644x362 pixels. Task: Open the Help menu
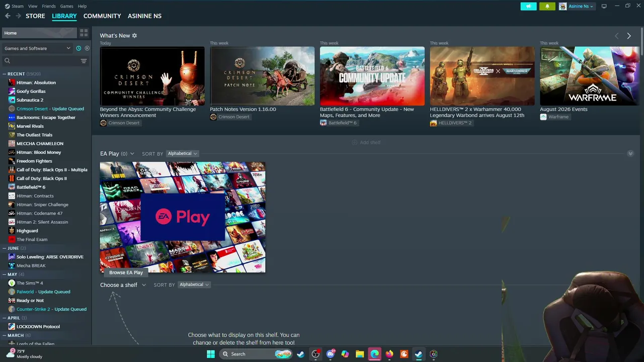coord(82,6)
